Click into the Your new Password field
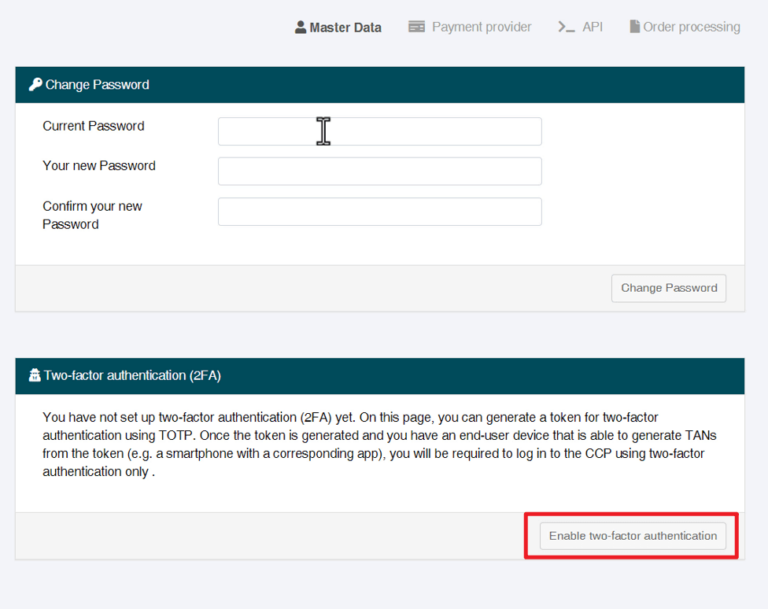This screenshot has height=609, width=768. 379,171
